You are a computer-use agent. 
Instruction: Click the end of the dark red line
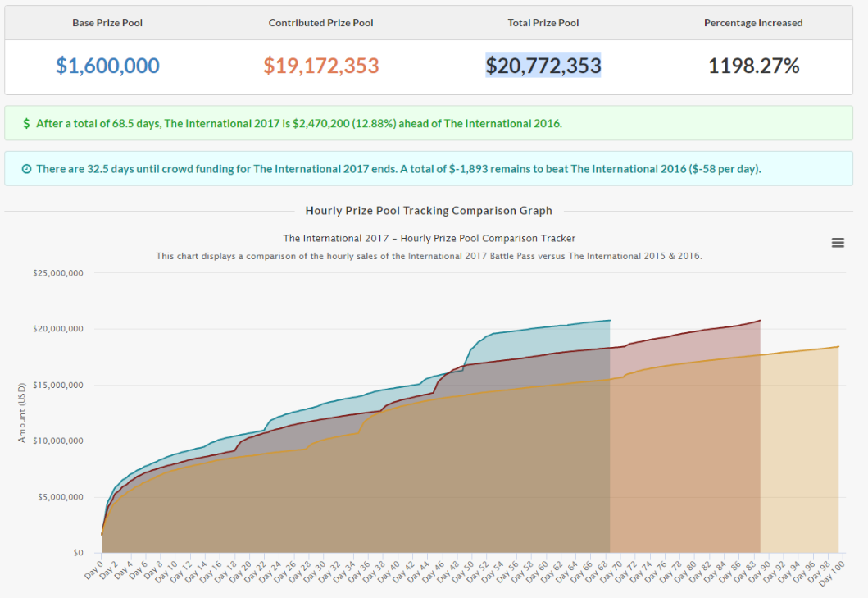[760, 321]
